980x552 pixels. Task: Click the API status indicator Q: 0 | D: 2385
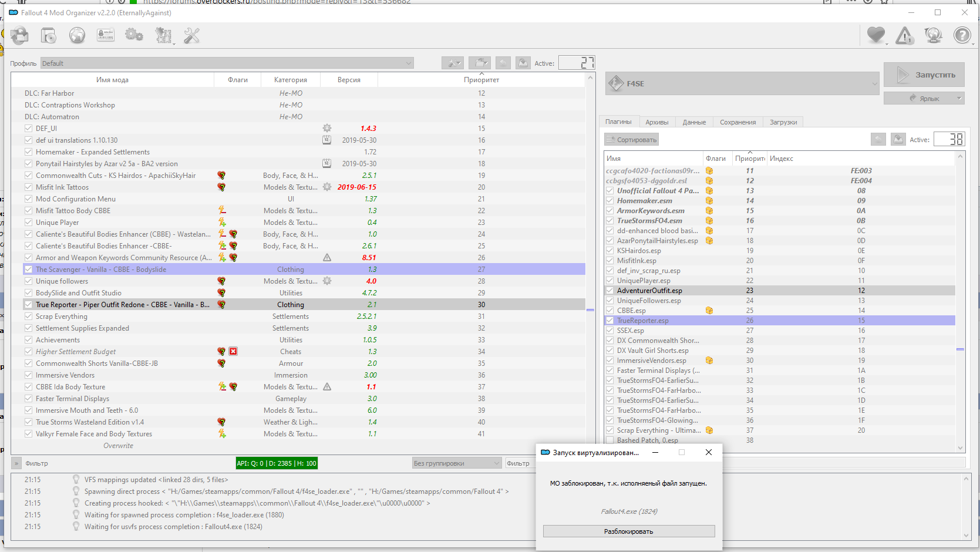277,463
